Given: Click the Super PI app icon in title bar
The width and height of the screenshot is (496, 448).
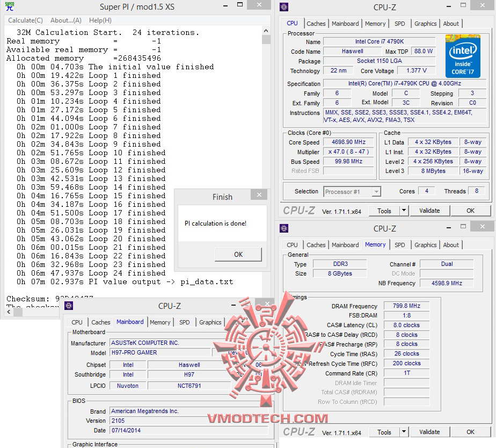Looking at the screenshot, I should [10, 6].
